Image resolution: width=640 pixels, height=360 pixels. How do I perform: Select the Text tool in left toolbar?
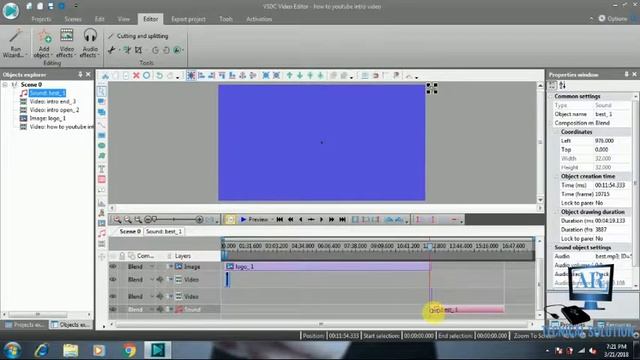(102, 169)
